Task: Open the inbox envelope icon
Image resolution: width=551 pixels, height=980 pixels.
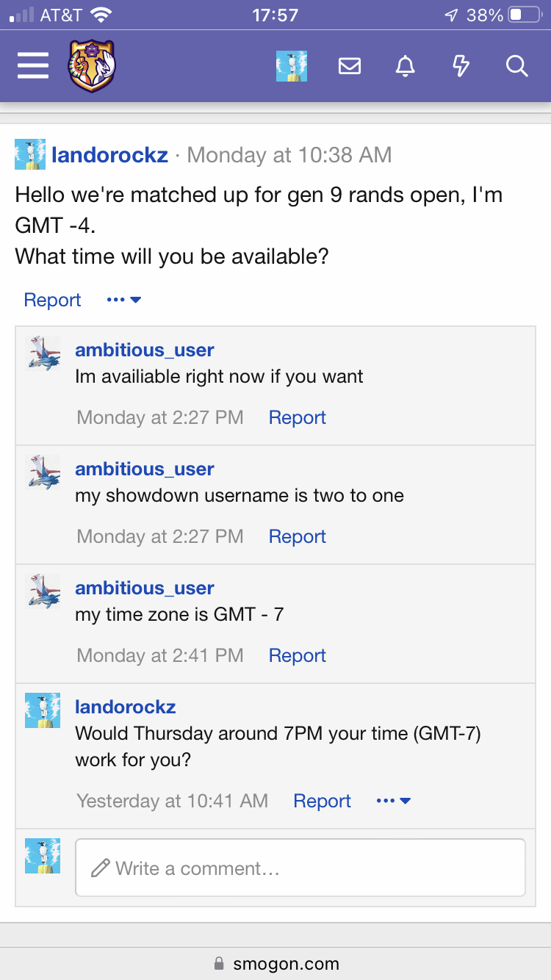Action: [350, 66]
